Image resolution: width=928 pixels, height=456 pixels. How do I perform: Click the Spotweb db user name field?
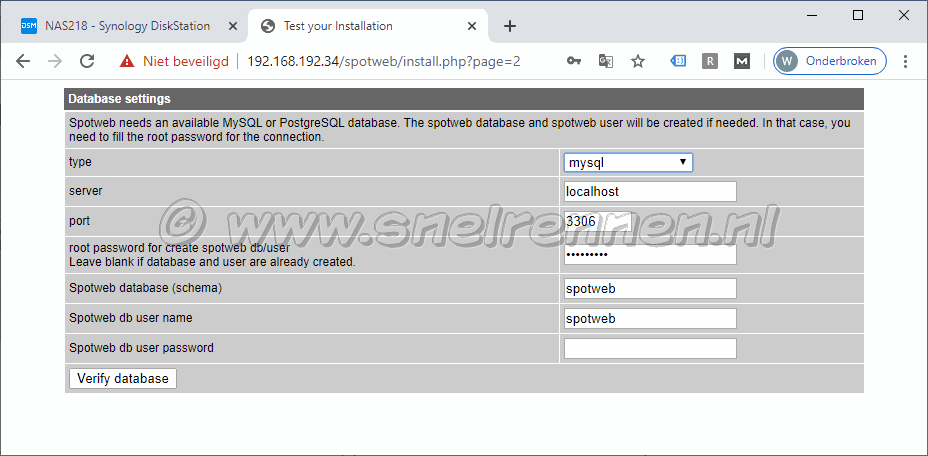(650, 319)
